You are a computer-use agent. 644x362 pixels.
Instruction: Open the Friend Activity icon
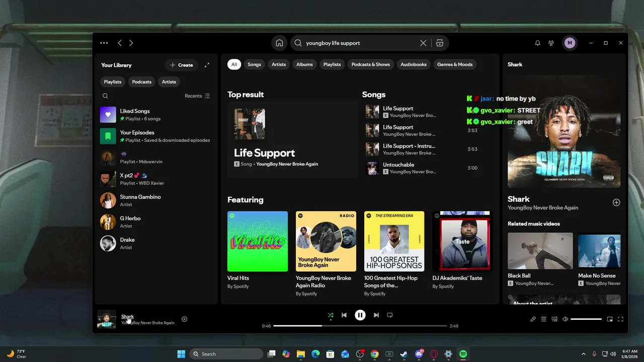tap(551, 43)
